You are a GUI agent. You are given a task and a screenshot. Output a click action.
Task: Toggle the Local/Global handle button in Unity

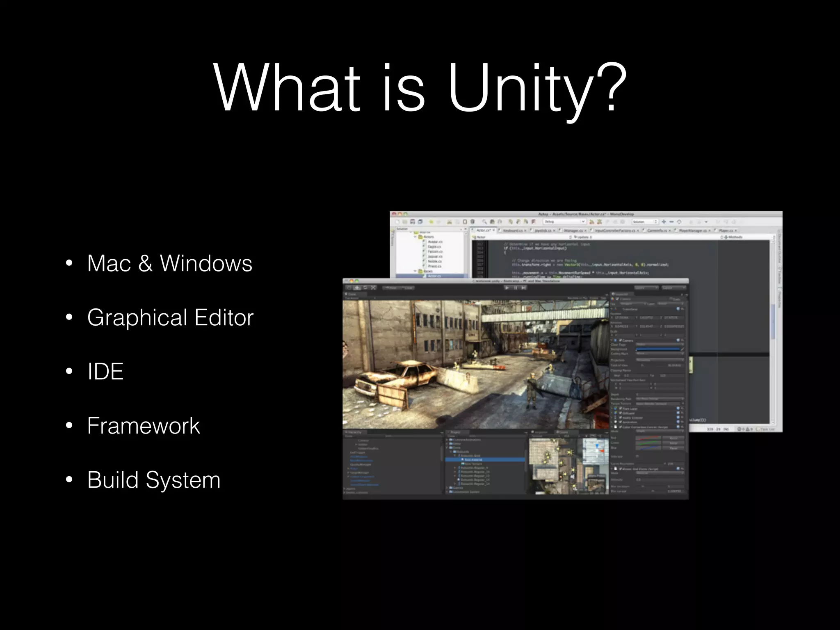(408, 288)
